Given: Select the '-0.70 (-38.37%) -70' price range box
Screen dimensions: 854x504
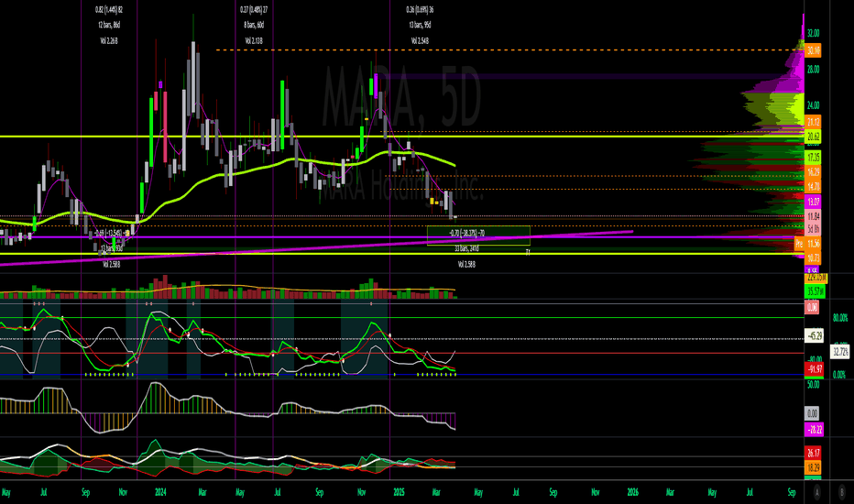Looking at the screenshot, I should (x=478, y=236).
